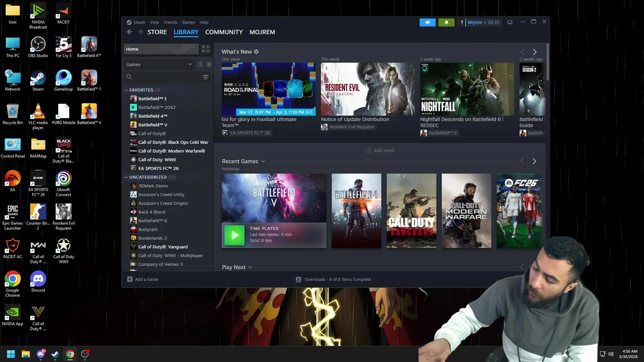Open Far Cry 5 desktop shortcut
The width and height of the screenshot is (644, 362).
pos(63,47)
